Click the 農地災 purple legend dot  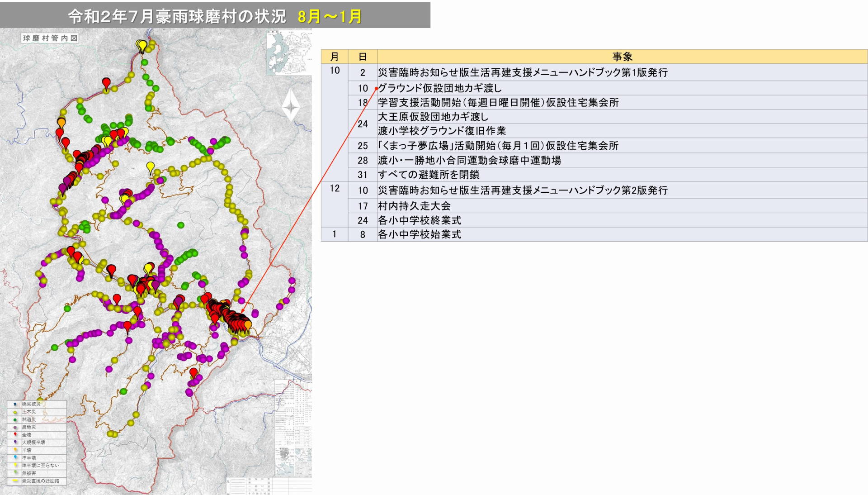(15, 427)
